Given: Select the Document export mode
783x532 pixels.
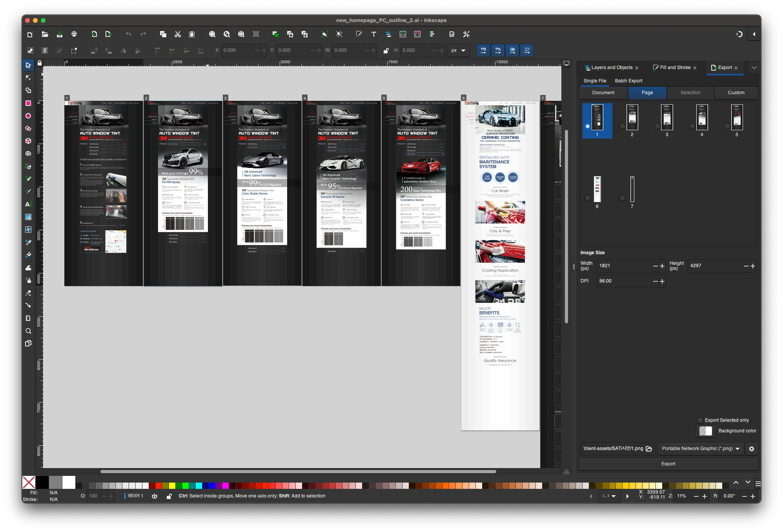Looking at the screenshot, I should coord(603,93).
